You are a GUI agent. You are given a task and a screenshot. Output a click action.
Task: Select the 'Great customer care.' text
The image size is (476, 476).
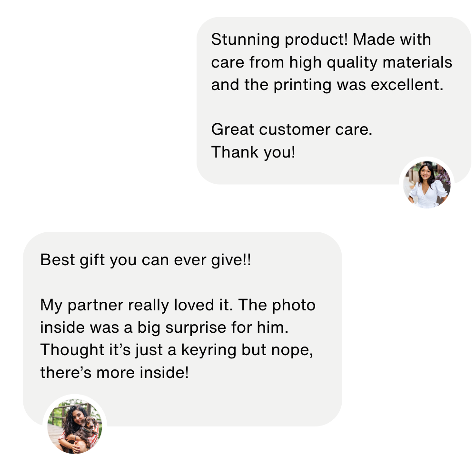pyautogui.click(x=292, y=129)
